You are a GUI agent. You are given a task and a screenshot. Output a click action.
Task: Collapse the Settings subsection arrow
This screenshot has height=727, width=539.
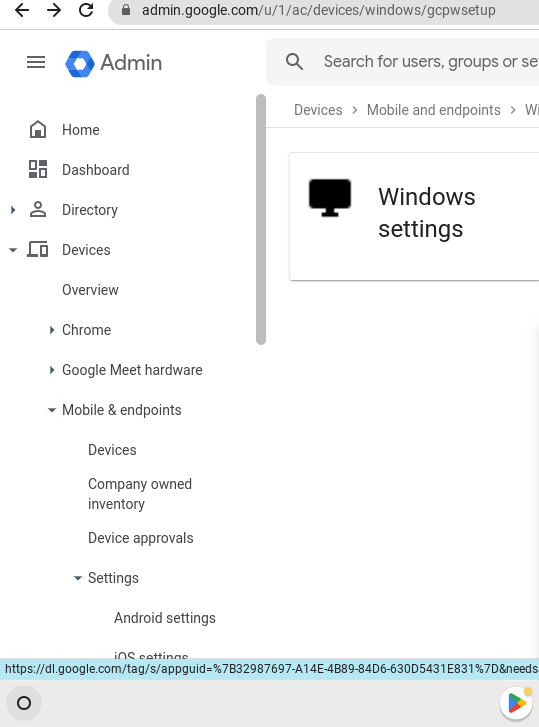coord(78,578)
